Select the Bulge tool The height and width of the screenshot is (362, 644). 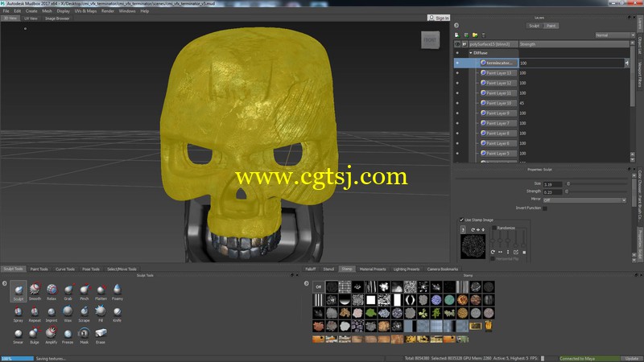pyautogui.click(x=35, y=335)
